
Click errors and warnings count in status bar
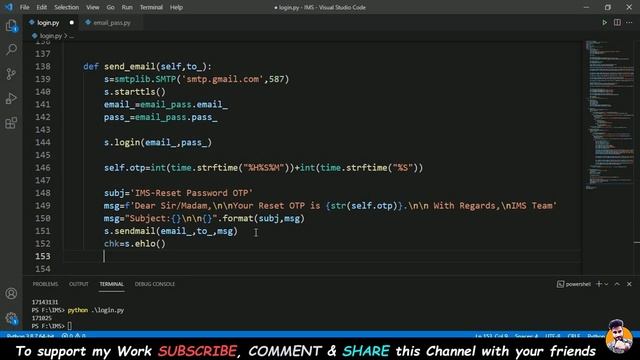[x=73, y=336]
